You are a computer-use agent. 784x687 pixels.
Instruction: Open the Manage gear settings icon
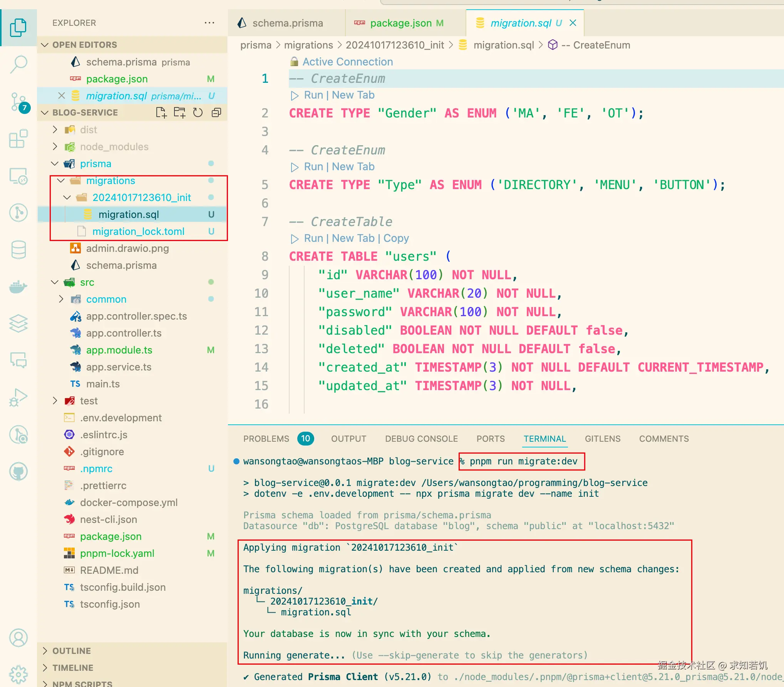(x=18, y=674)
